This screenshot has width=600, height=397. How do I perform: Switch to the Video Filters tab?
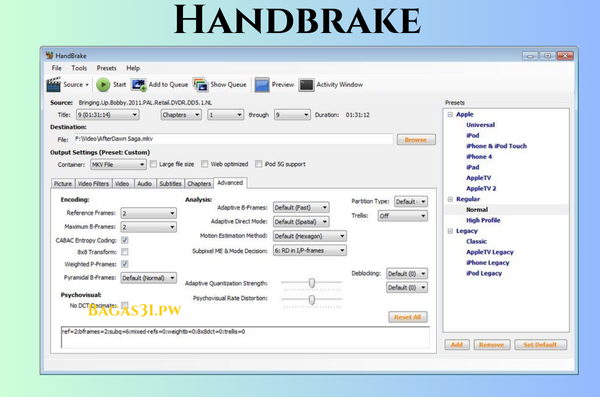click(93, 184)
